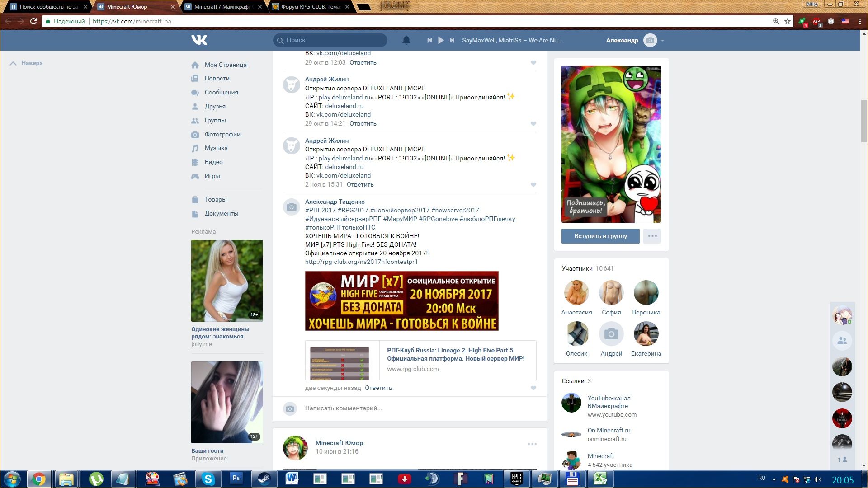Viewport: 868px width, 488px height.
Task: Open the rpg-club.org contest link
Action: (x=361, y=262)
